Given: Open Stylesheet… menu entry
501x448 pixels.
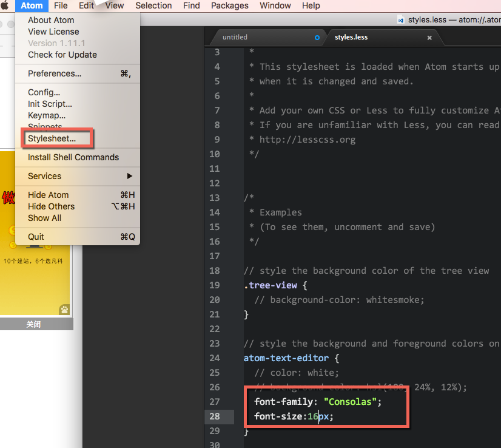Looking at the screenshot, I should pyautogui.click(x=78, y=138).
